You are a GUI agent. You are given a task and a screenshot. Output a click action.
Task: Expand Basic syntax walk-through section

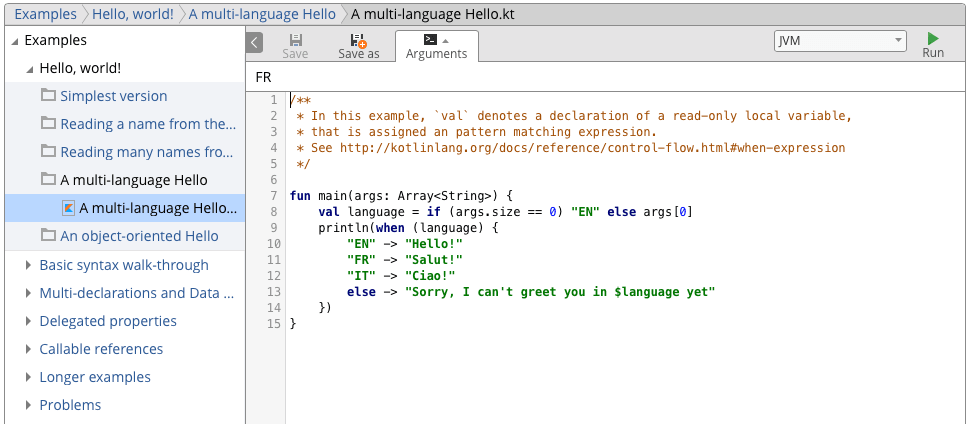[x=28, y=265]
